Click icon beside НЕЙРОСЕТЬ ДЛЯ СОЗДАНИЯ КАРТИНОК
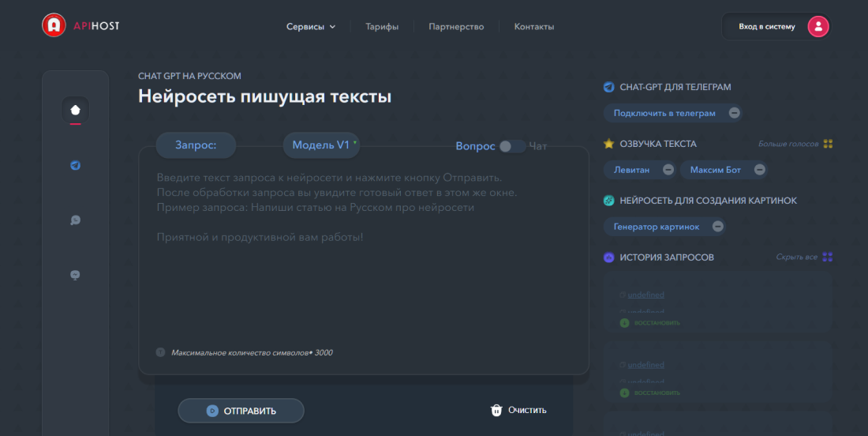The width and height of the screenshot is (868, 436). 609,201
